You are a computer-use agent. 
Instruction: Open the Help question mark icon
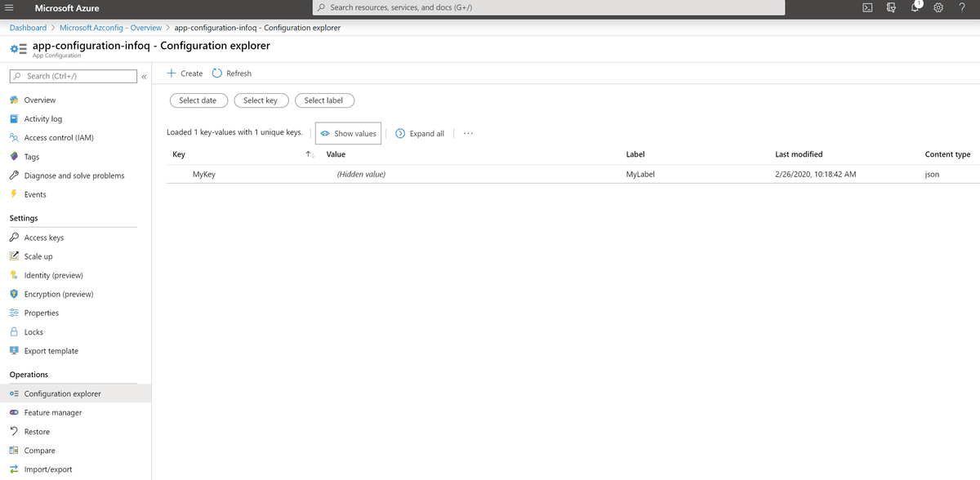961,8
